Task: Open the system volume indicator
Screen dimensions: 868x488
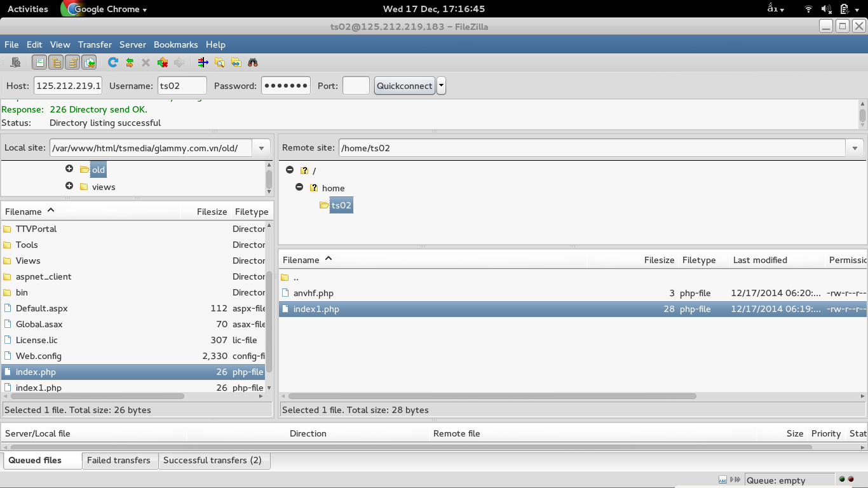Action: (x=827, y=9)
